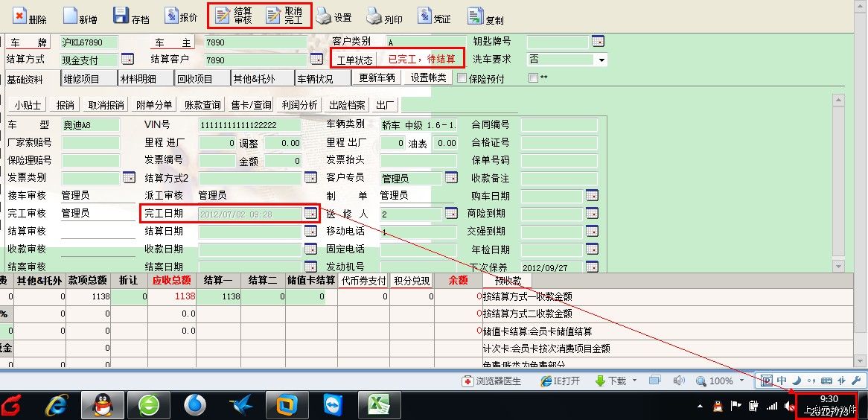Open the date picker for 完工日期

[310, 214]
